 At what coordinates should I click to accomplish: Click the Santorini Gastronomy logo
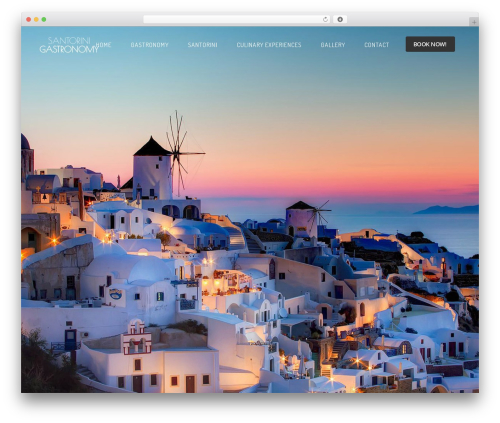click(68, 45)
